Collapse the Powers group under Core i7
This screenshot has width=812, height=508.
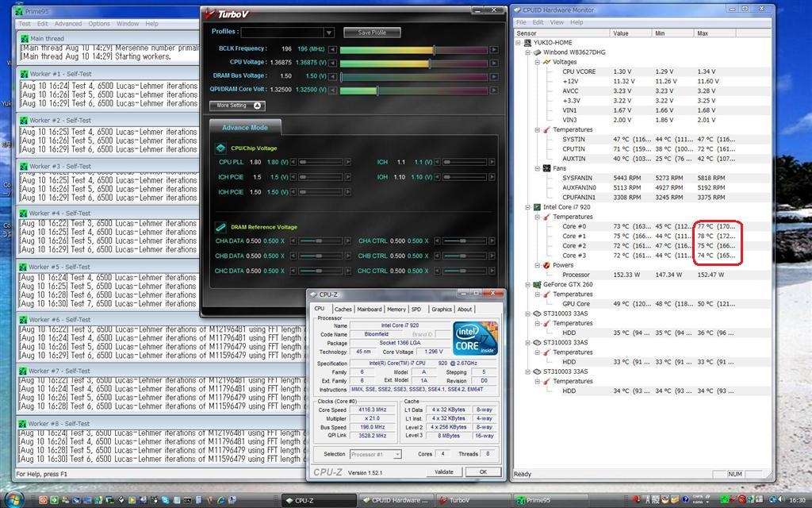coord(538,265)
